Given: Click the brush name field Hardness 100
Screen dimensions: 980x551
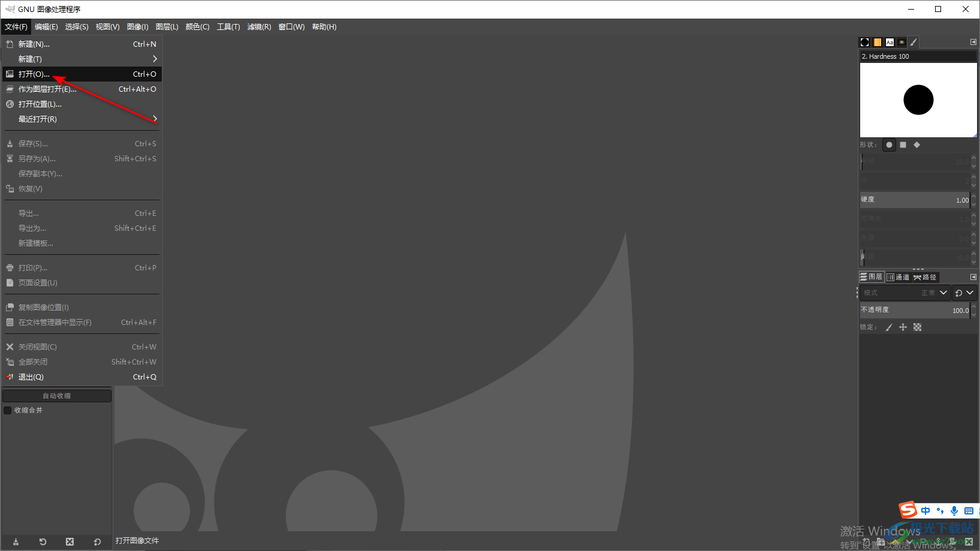Looking at the screenshot, I should point(918,56).
